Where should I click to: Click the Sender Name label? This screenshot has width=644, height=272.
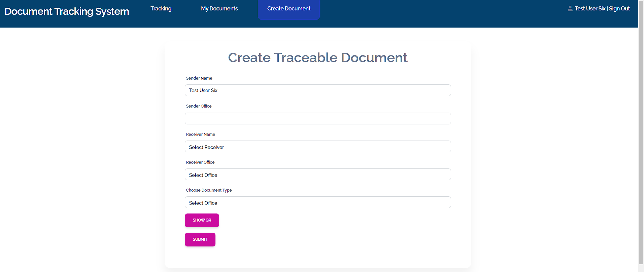(199, 78)
